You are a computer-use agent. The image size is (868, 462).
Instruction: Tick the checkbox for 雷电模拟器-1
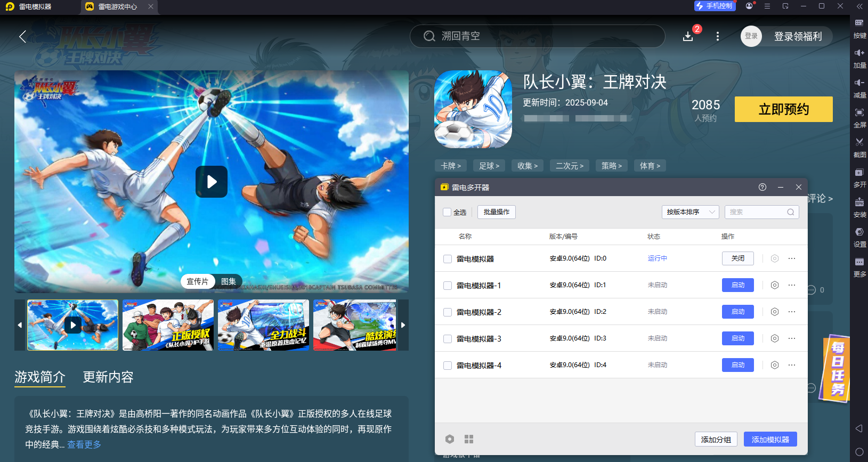point(448,286)
